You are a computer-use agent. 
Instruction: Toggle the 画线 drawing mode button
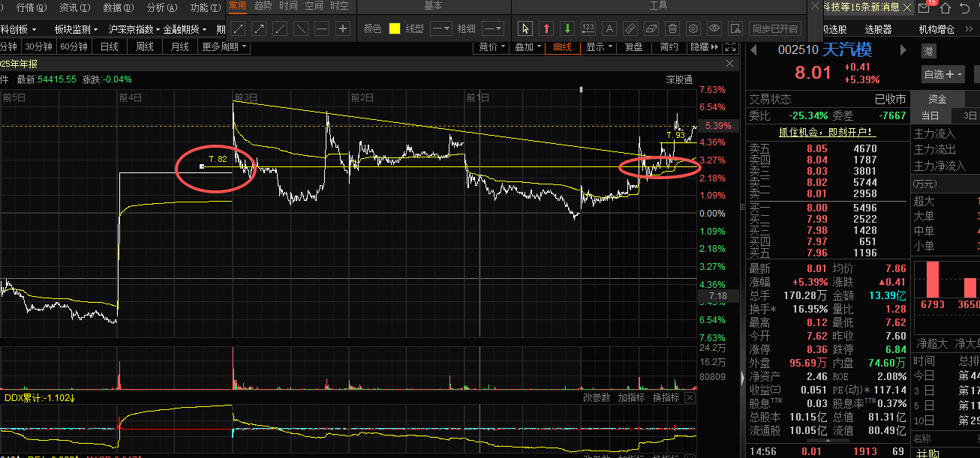[562, 46]
